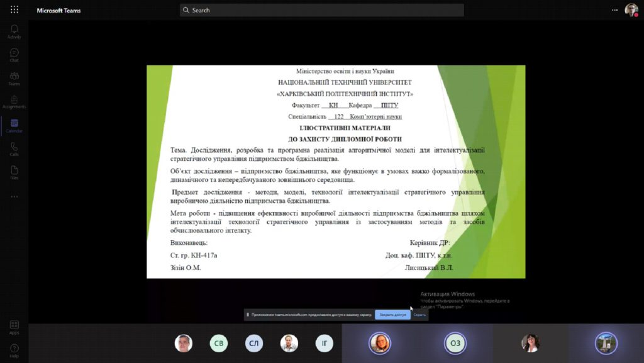
Task: Open the Files section
Action: [14, 172]
